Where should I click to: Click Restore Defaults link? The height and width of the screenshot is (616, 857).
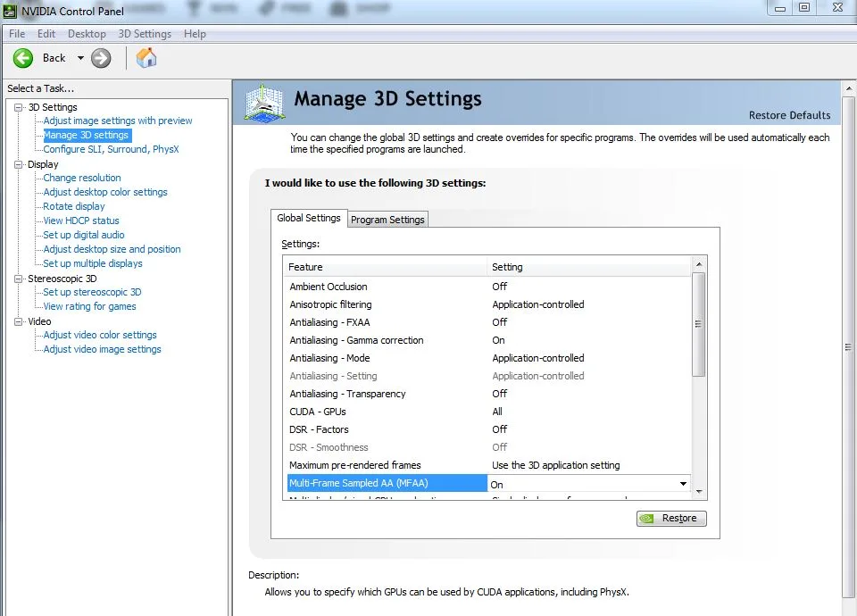pyautogui.click(x=789, y=115)
